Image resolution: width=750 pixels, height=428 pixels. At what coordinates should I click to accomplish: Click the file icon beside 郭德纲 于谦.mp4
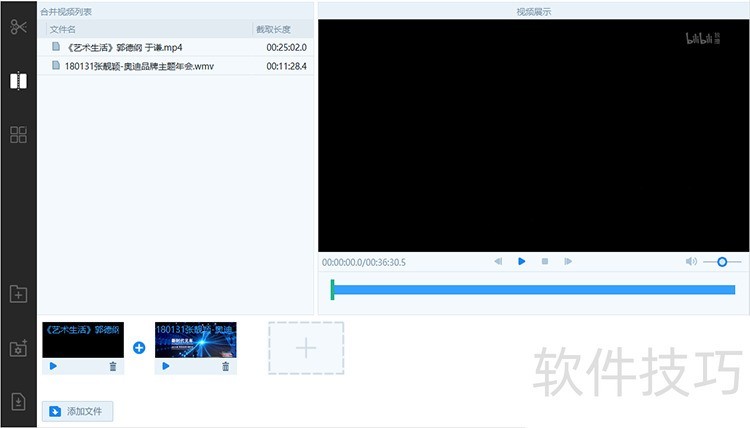(x=56, y=46)
